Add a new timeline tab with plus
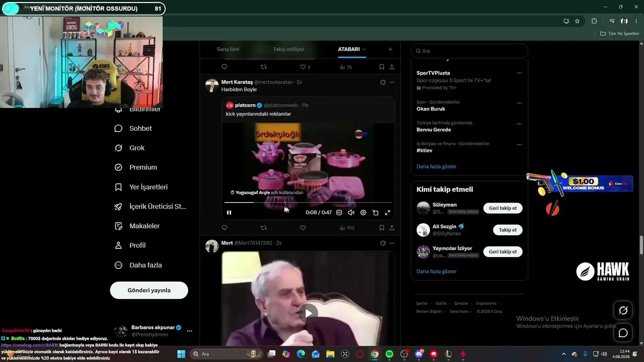Screen dimensions: 644x362 (x=390, y=49)
